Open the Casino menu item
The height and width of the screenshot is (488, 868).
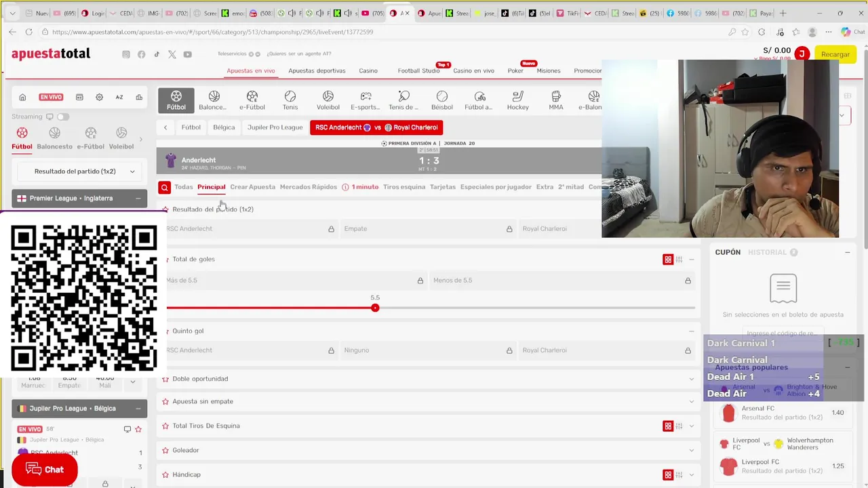(368, 70)
